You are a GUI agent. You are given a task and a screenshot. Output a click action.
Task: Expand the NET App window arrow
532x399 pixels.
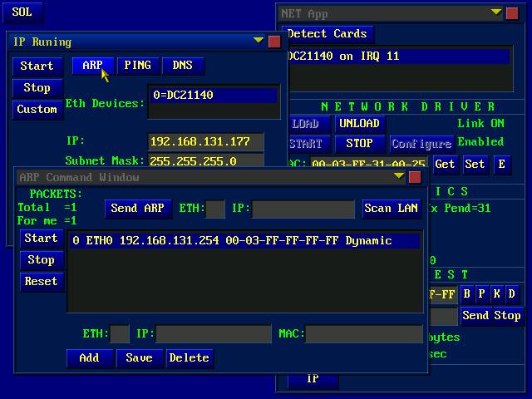[x=496, y=12]
